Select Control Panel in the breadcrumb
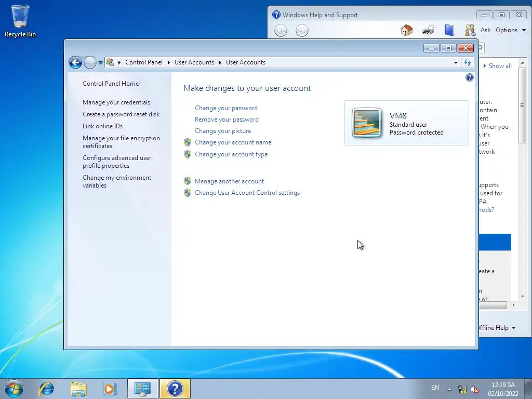532x399 pixels. [x=144, y=62]
